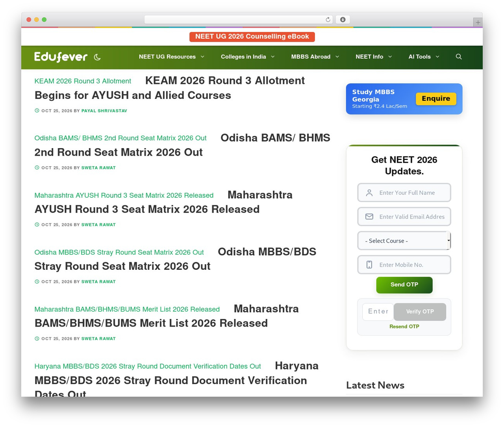Click the OTP entry field

[x=378, y=312]
